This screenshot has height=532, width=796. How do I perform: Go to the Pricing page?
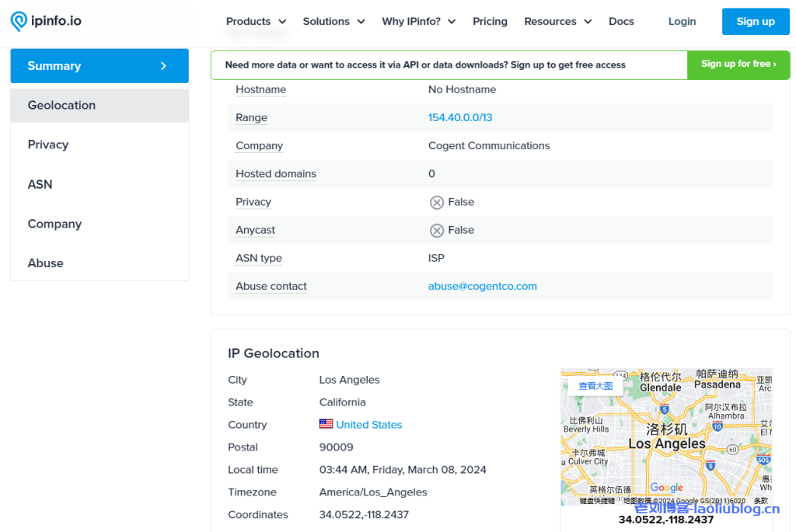pyautogui.click(x=490, y=22)
